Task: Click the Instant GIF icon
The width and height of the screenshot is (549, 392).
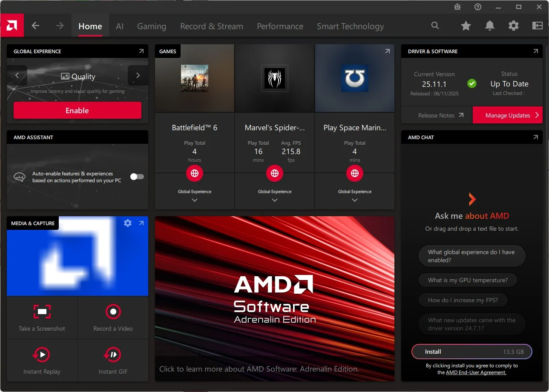Action: (x=113, y=355)
